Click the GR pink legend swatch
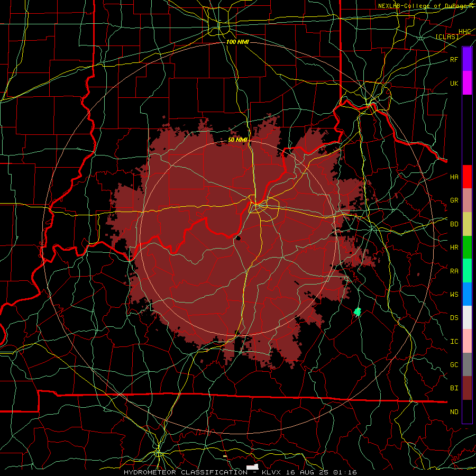Viewport: 476px width, 476px height. coord(467,200)
